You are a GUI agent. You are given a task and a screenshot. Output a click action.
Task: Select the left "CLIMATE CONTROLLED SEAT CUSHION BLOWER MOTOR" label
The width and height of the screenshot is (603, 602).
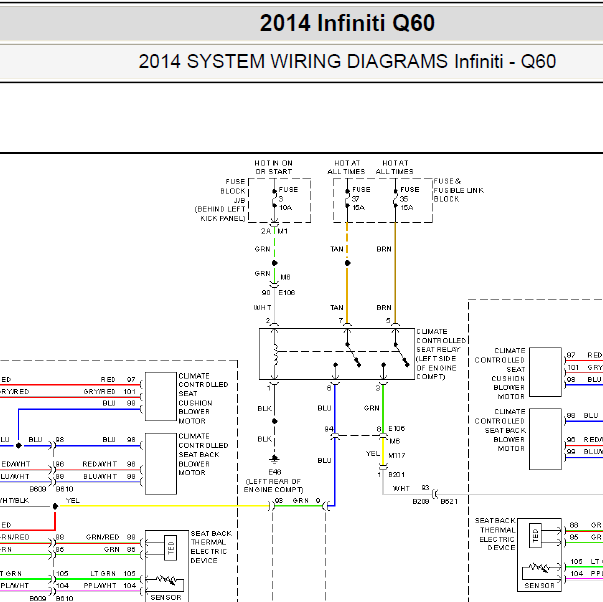point(203,399)
